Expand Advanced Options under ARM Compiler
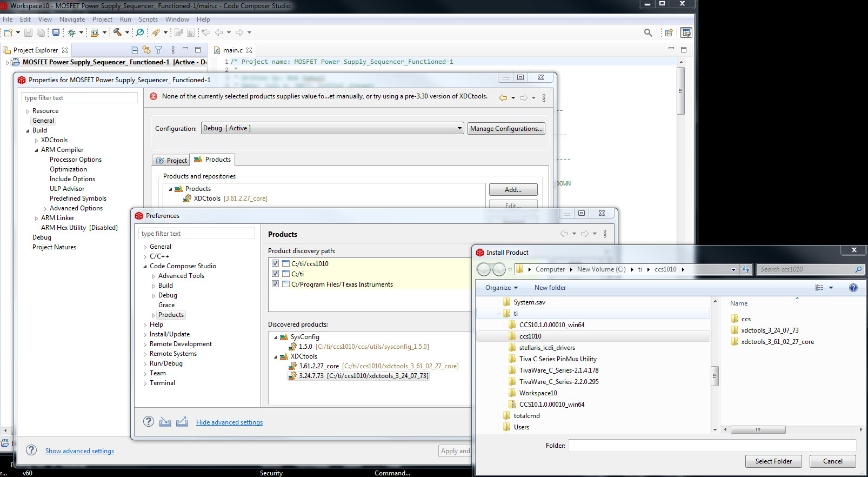Screen dimensions: 868x477 (45, 208)
